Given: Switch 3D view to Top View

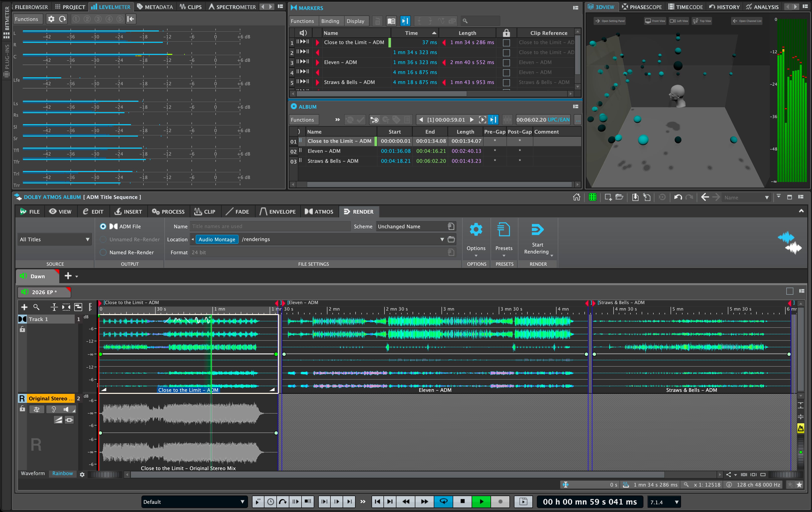Looking at the screenshot, I should (x=702, y=21).
